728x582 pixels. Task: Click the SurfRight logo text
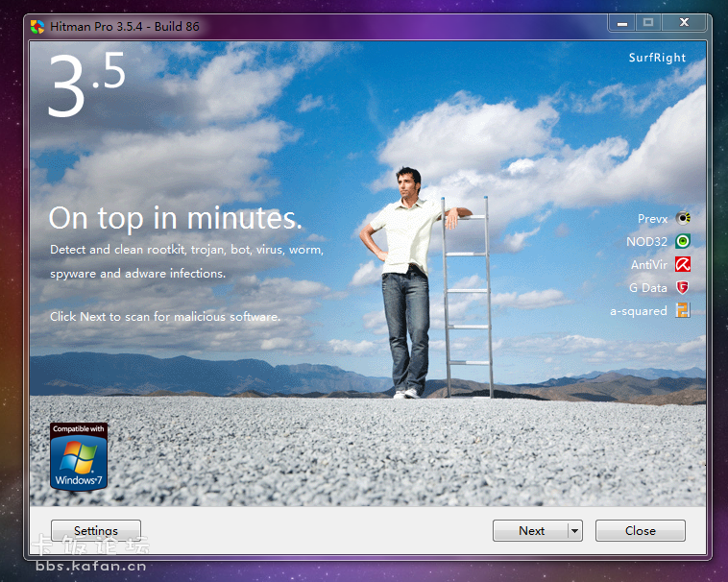[x=657, y=58]
